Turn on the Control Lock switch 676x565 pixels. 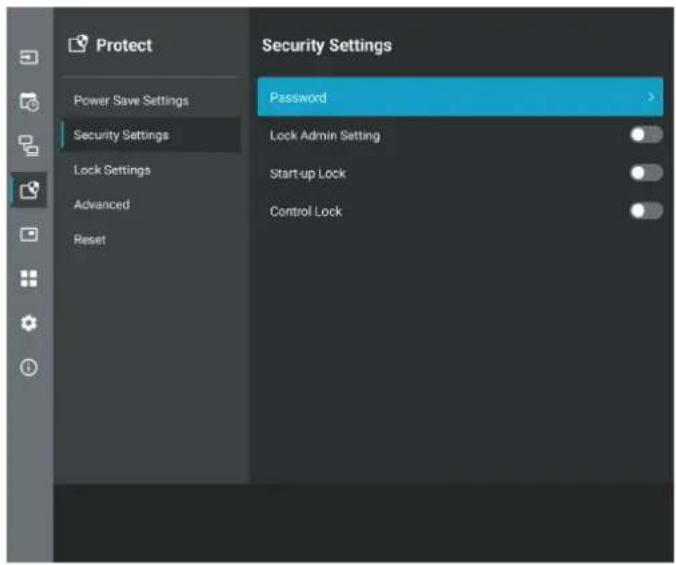646,211
